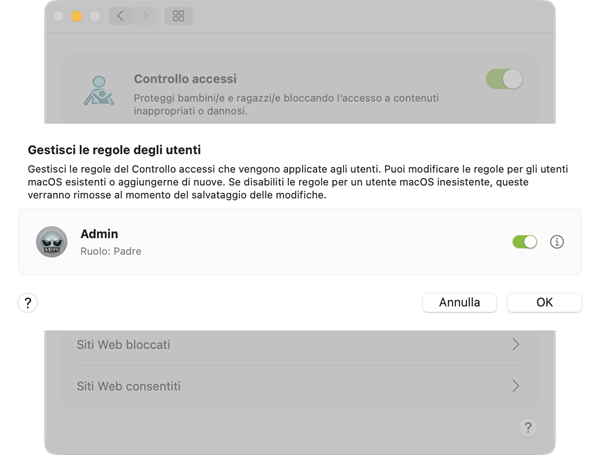Open Siti Web consentiti row

click(300, 386)
